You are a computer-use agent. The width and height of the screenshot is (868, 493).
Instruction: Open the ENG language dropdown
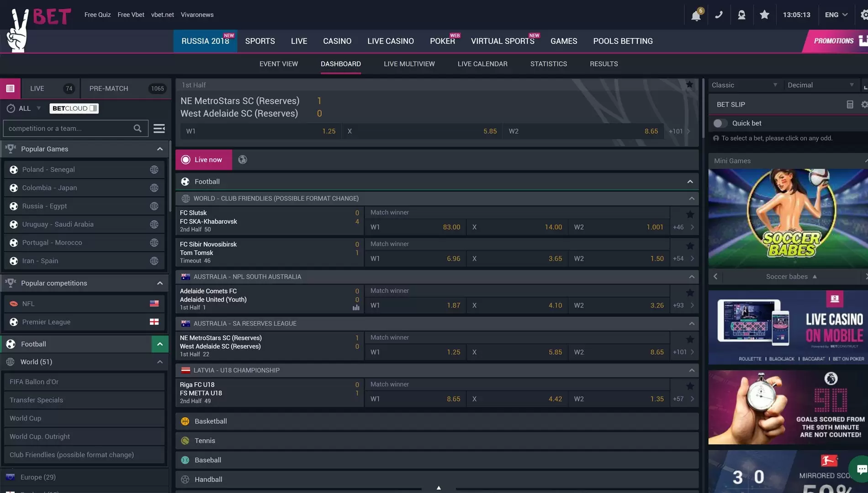(x=836, y=15)
